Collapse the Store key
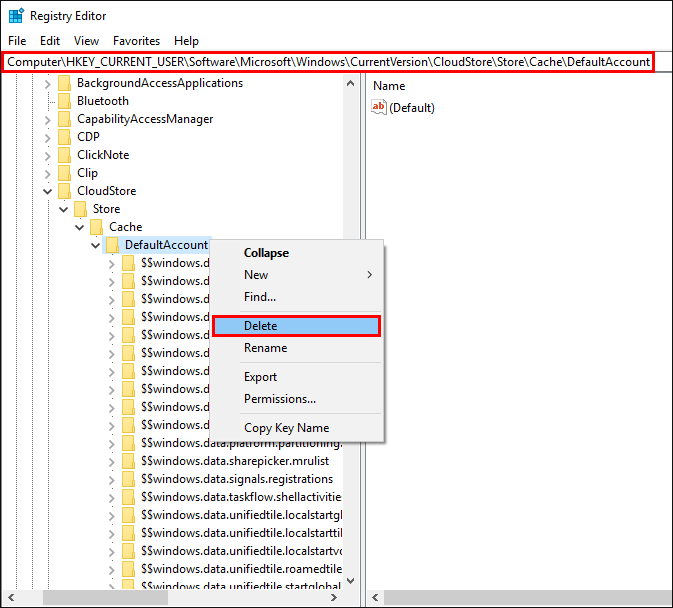The image size is (673, 608). click(64, 209)
